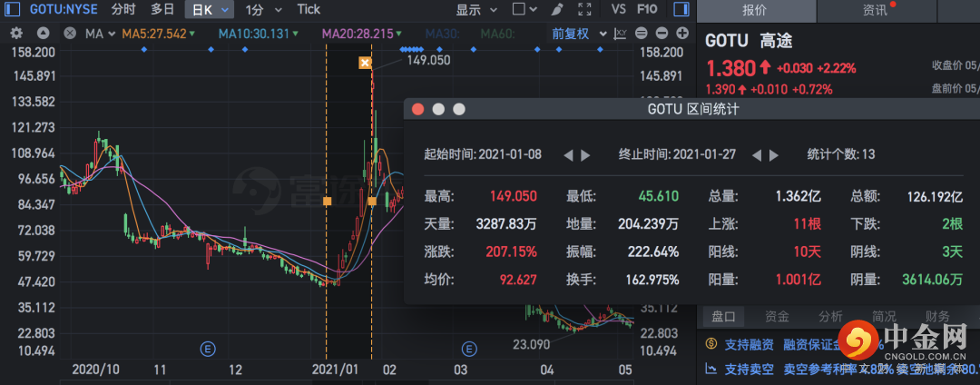Click the 支持融资 link
Screen dimensions: 980x385
(x=749, y=344)
